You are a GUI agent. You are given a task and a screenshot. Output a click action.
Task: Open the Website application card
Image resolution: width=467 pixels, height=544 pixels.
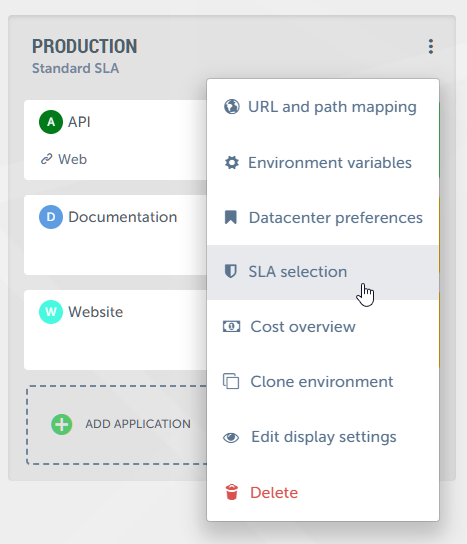116,330
